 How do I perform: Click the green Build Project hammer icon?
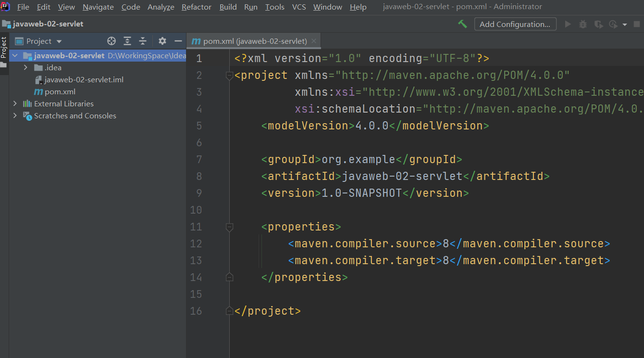pos(462,24)
